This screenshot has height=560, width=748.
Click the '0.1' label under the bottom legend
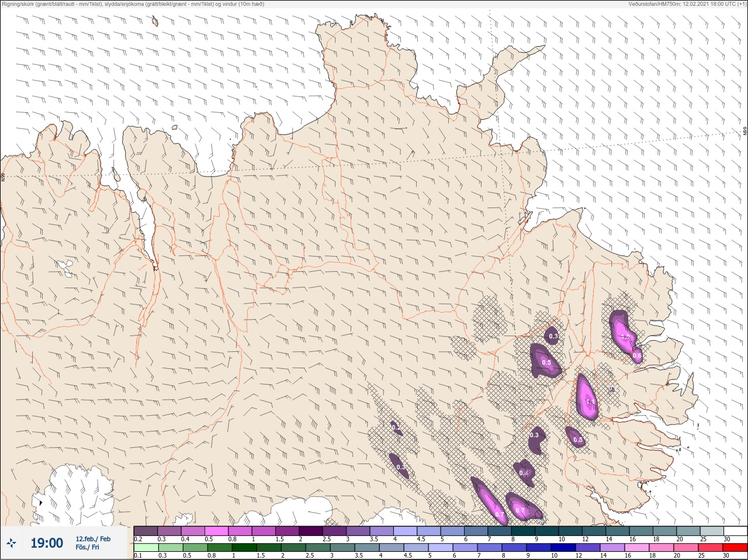click(138, 556)
